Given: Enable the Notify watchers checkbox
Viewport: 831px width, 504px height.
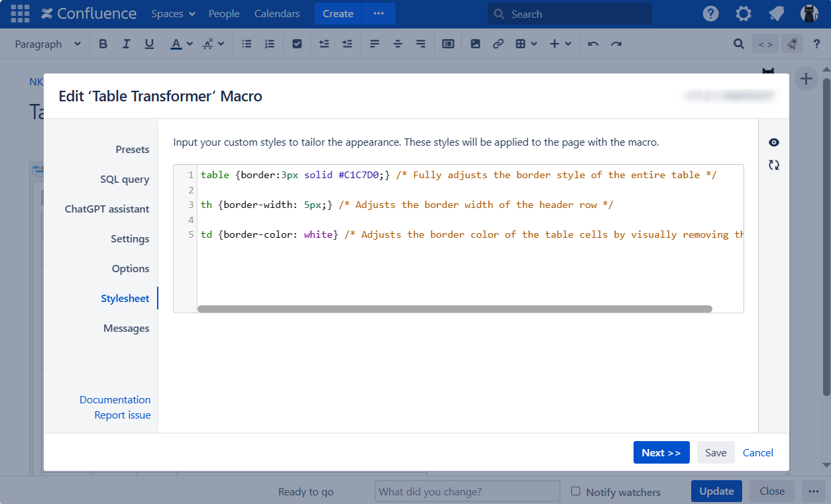Looking at the screenshot, I should click(576, 491).
